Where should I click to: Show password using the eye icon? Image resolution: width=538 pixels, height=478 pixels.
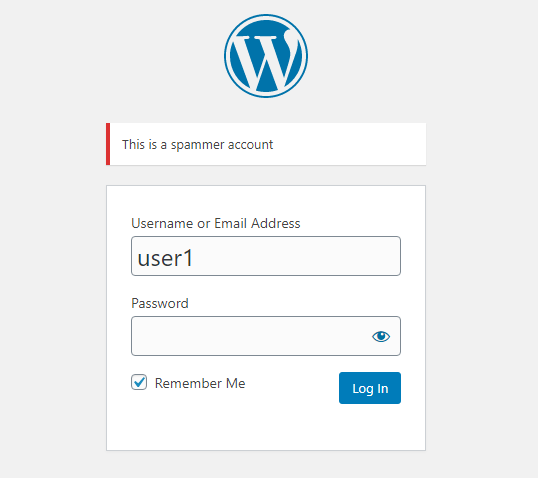click(x=381, y=336)
